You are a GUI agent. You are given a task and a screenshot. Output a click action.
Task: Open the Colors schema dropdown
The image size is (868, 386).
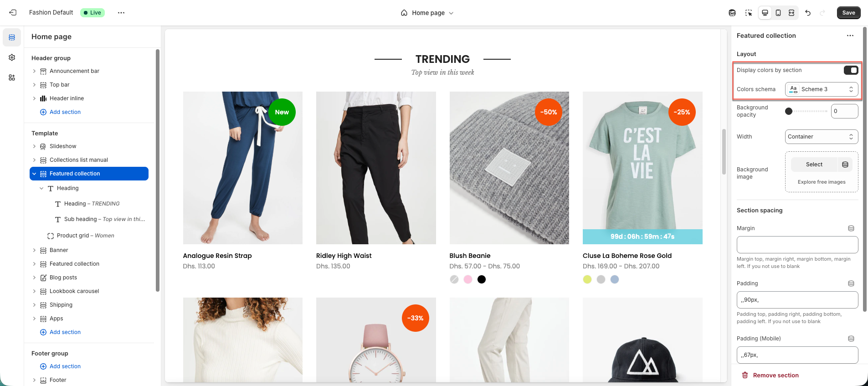pos(822,89)
